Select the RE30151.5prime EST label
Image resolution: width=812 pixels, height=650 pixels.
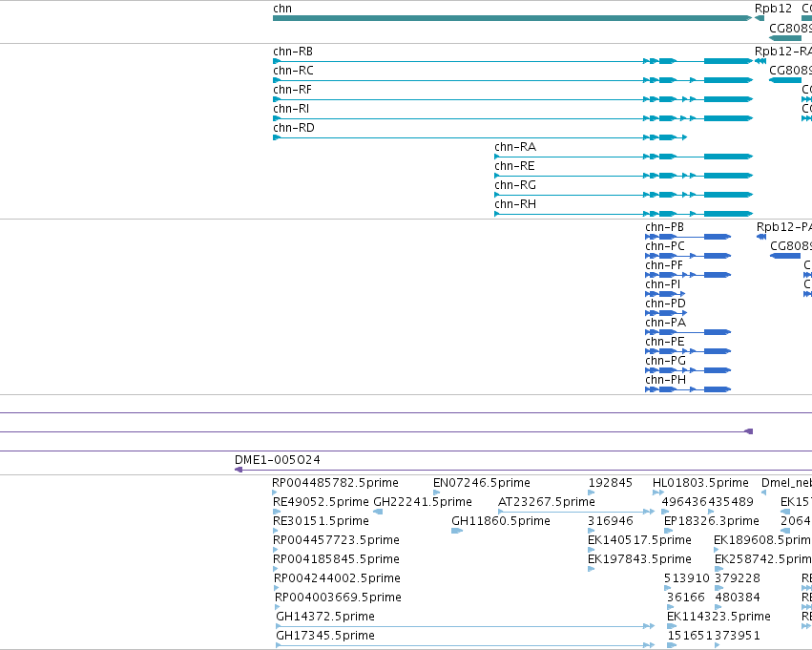tap(321, 521)
